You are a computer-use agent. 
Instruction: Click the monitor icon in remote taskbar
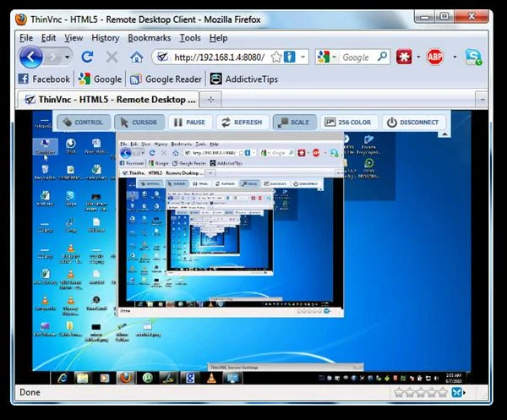(x=232, y=378)
